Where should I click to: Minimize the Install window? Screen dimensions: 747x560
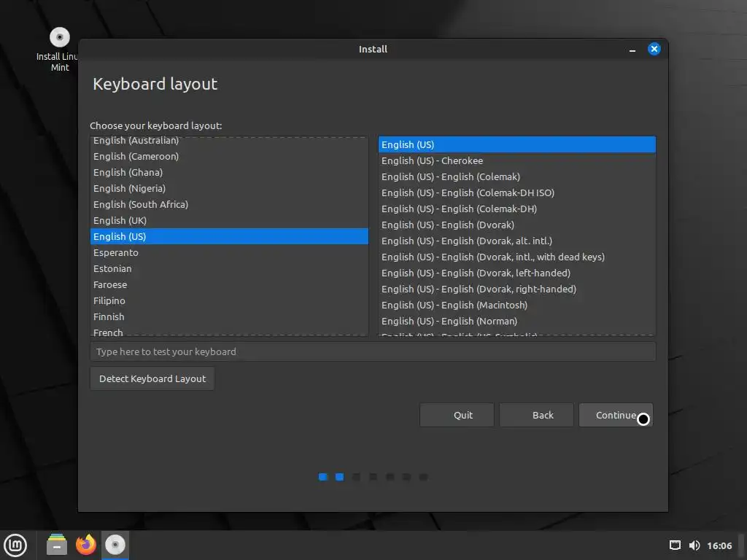coord(632,50)
